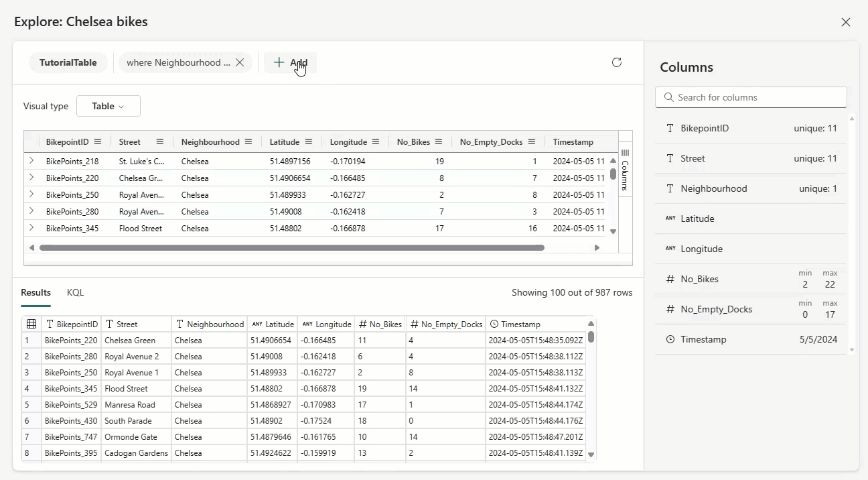Expand the BikePoints_345 row chevron

click(x=31, y=228)
